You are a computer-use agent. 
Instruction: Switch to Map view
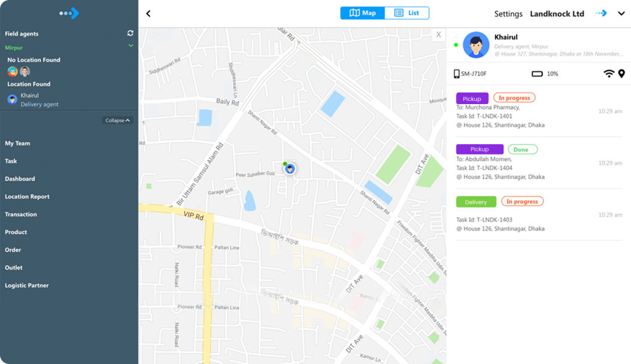click(362, 13)
